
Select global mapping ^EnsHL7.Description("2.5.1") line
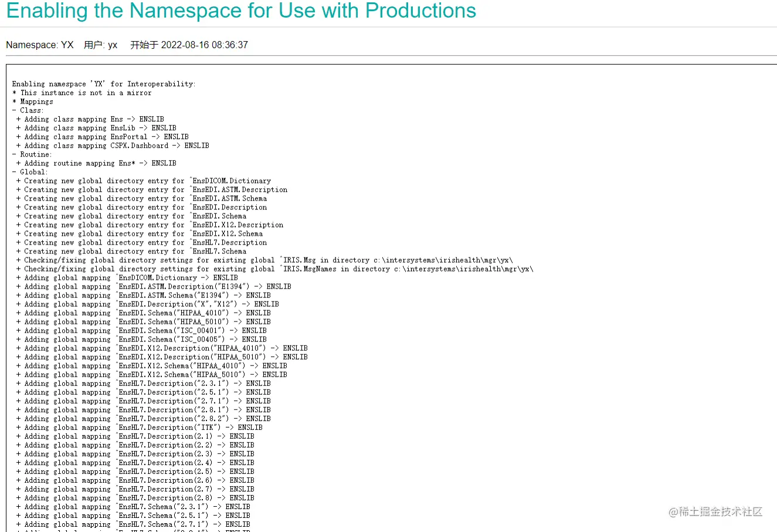tap(144, 392)
